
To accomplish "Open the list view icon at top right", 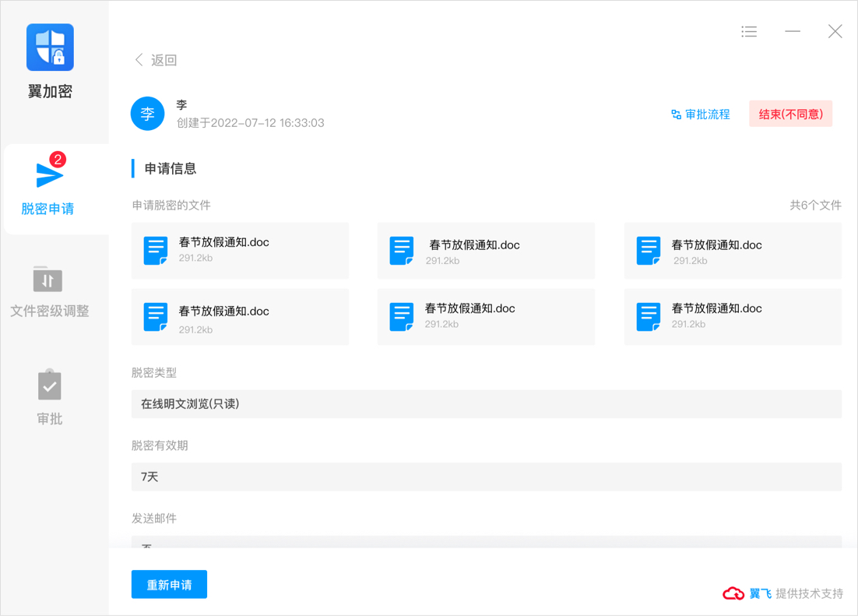I will coord(748,31).
